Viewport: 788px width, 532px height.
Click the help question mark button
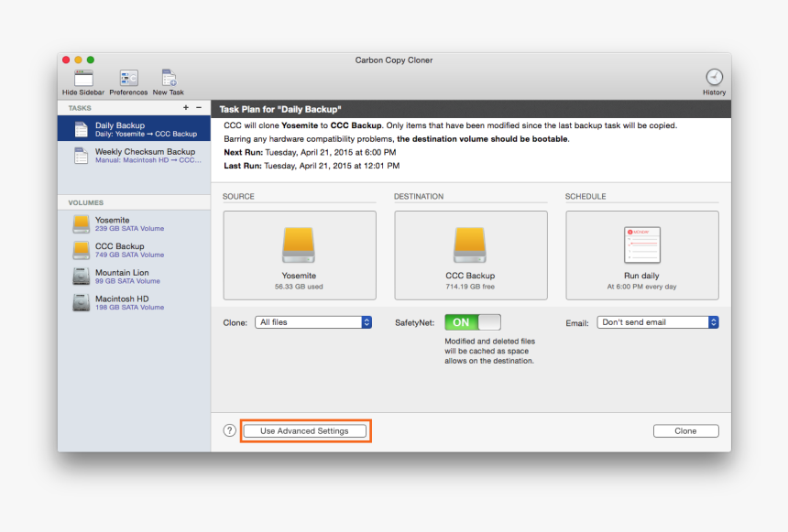230,430
